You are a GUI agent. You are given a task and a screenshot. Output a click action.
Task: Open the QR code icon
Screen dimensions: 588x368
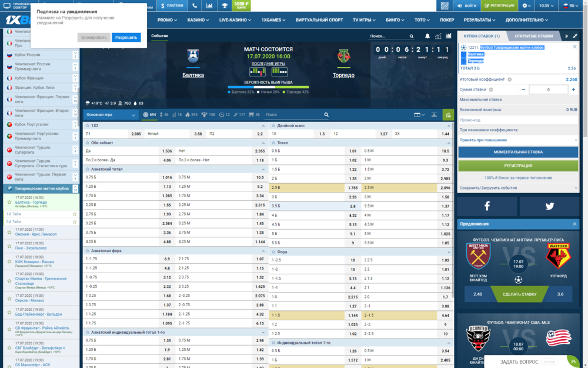pos(445,6)
